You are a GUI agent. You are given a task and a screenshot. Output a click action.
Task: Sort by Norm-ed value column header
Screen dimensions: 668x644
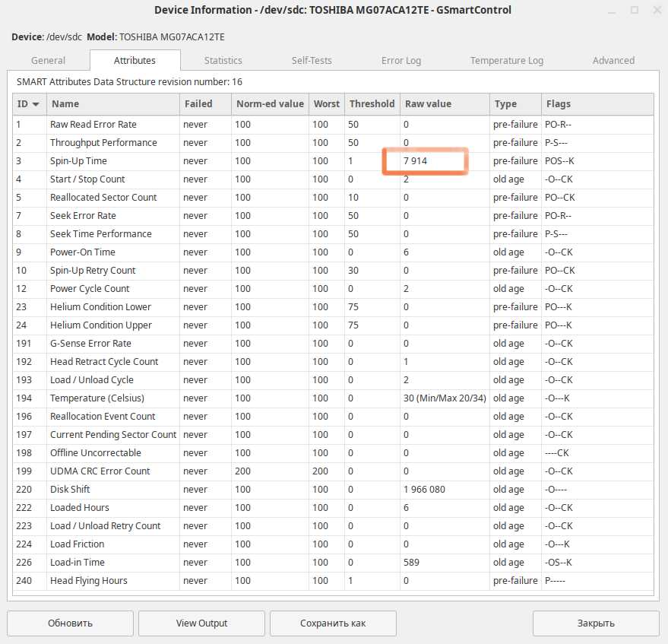coord(270,104)
